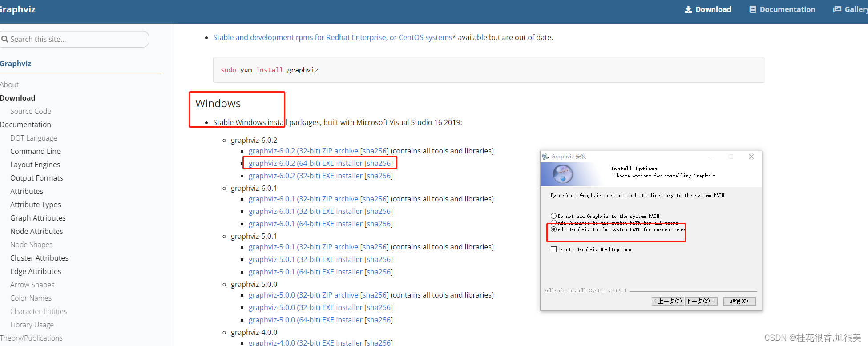Click the installer next button 下一步(N)

pyautogui.click(x=701, y=301)
